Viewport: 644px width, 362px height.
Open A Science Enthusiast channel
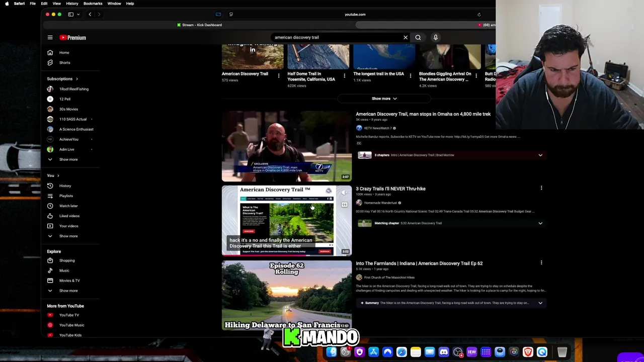point(76,129)
